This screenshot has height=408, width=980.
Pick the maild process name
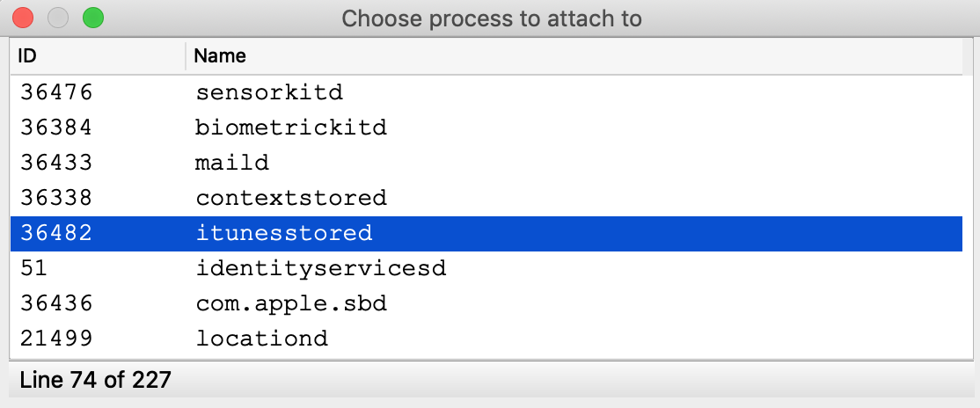[232, 163]
